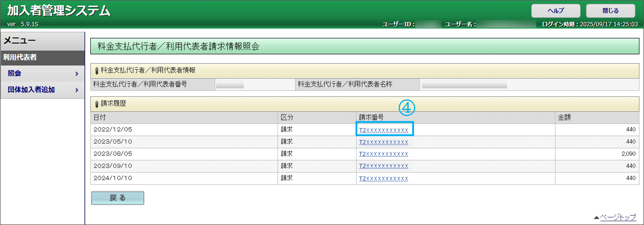The image size is (644, 225).
Task: Expand the 団体加入者追加 chevron arrow
Action: pyautogui.click(x=77, y=90)
